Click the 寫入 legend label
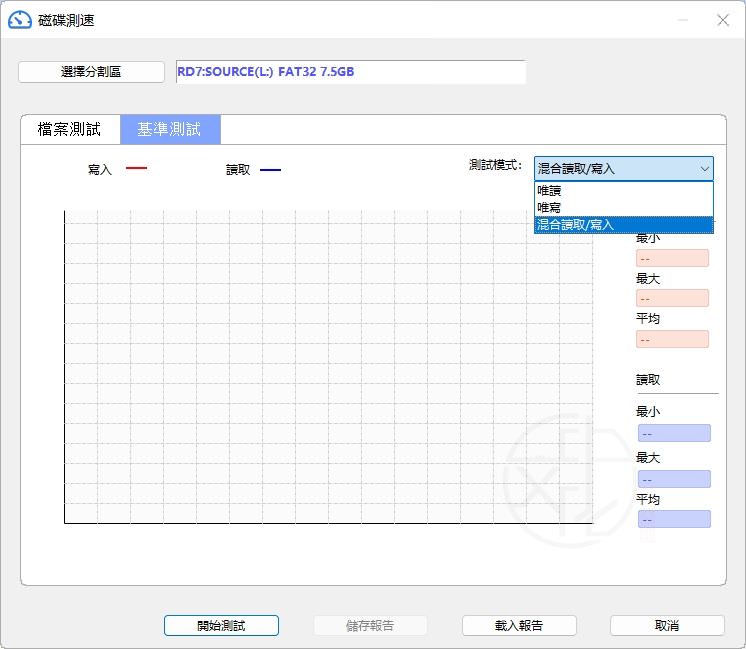746x649 pixels. (100, 169)
